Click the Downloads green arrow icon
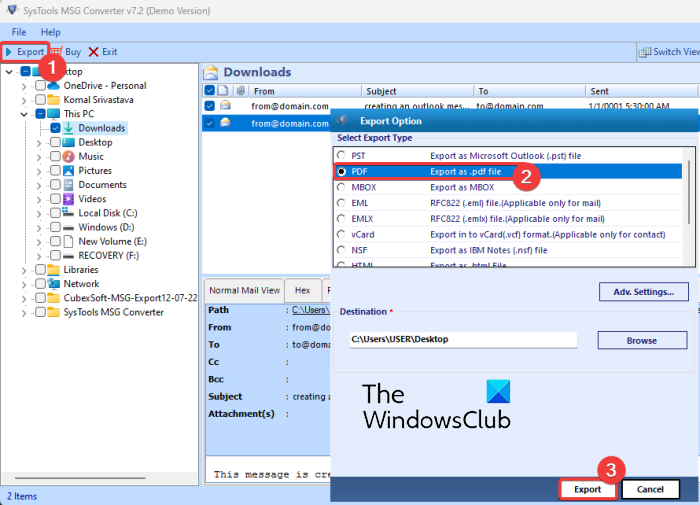Image resolution: width=700 pixels, height=505 pixels. click(x=69, y=128)
